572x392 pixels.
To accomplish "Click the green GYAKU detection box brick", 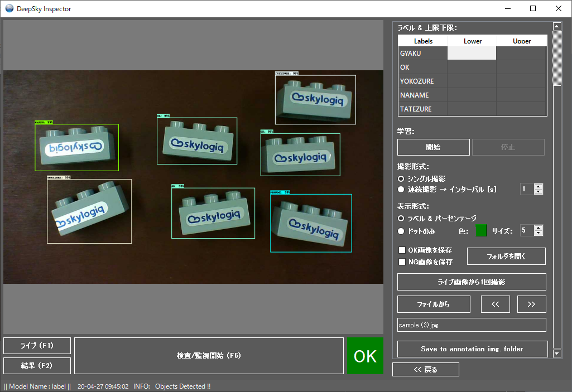I will pos(76,147).
